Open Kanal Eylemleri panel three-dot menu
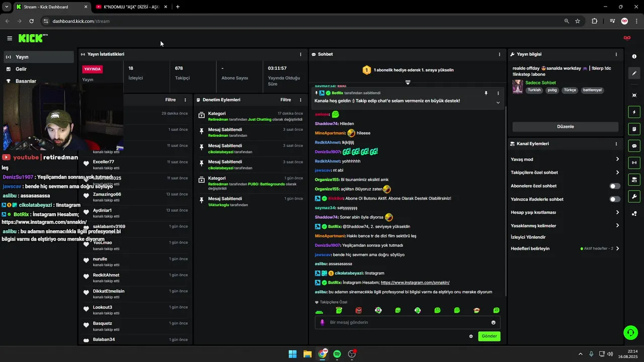The image size is (644, 362). pos(616,144)
